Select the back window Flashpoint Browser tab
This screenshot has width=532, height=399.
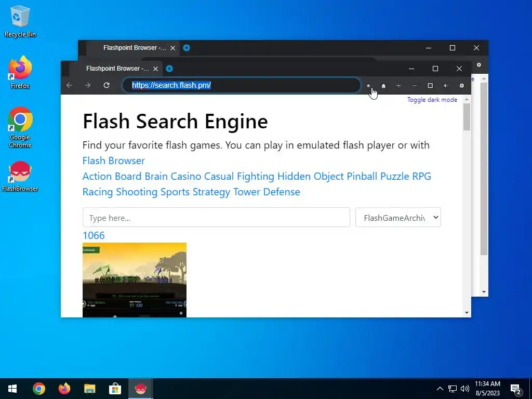[x=133, y=48]
